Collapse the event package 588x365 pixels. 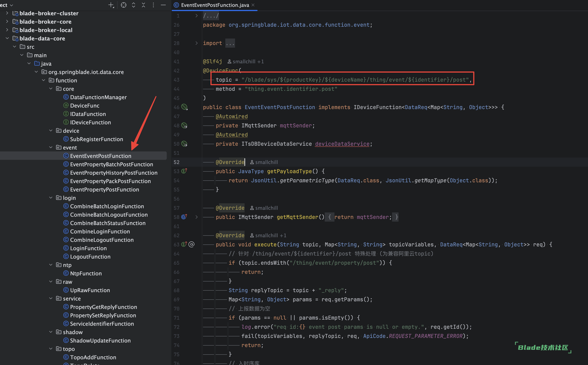tap(51, 147)
